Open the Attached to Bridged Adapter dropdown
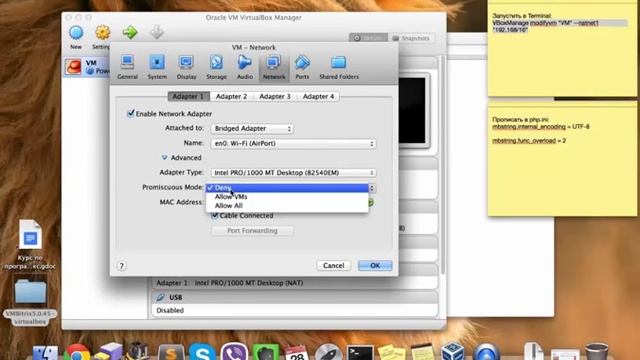The image size is (640, 360). click(x=252, y=129)
